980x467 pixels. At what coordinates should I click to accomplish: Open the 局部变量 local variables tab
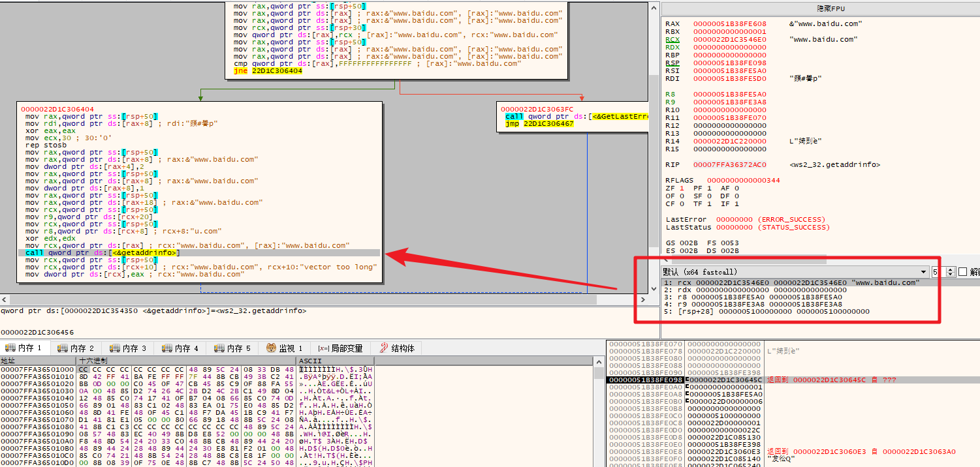341,348
